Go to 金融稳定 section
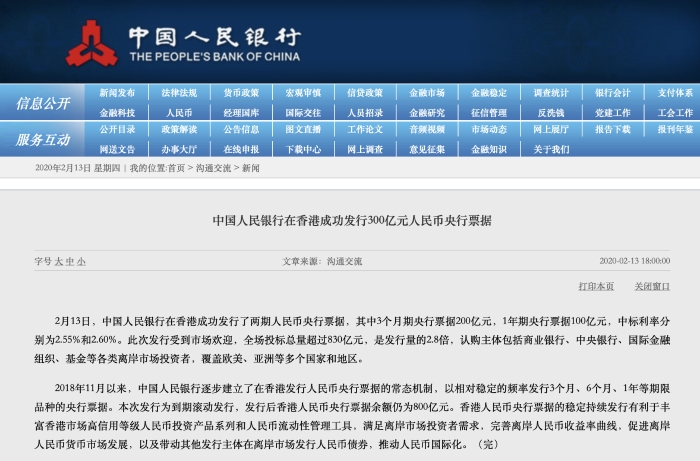This screenshot has height=461, width=700. tap(489, 93)
